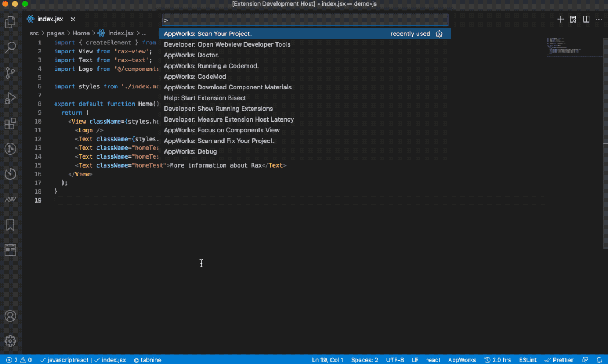The width and height of the screenshot is (608, 364).
Task: Go to line via Ln 19, Col 1
Action: click(328, 360)
